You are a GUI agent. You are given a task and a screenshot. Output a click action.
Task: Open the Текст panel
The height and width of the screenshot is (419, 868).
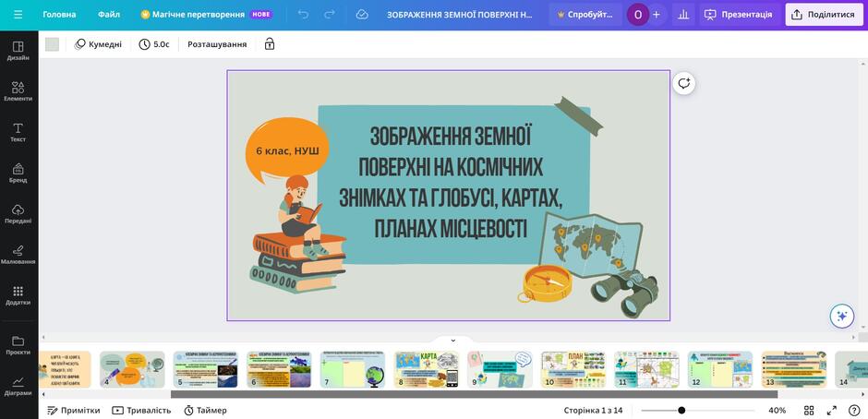[x=18, y=132]
